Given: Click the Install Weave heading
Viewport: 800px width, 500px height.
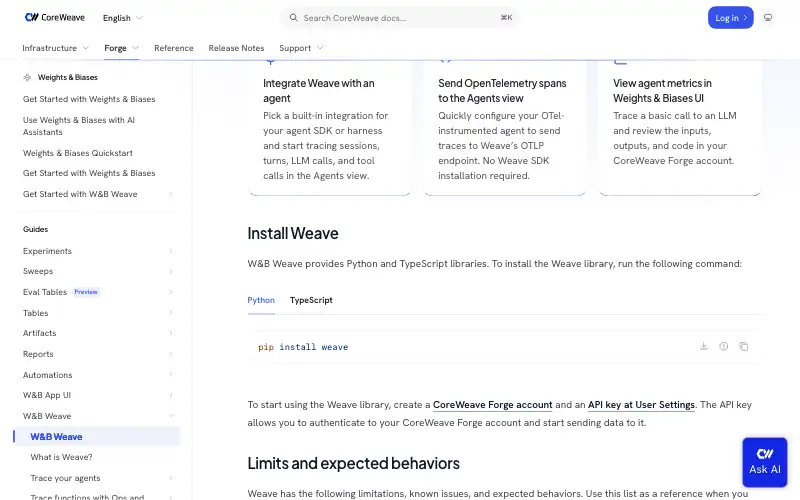Looking at the screenshot, I should pyautogui.click(x=293, y=233).
